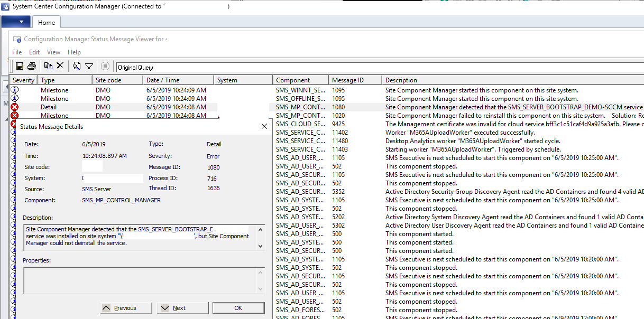Sort by the Site code column header

click(118, 80)
